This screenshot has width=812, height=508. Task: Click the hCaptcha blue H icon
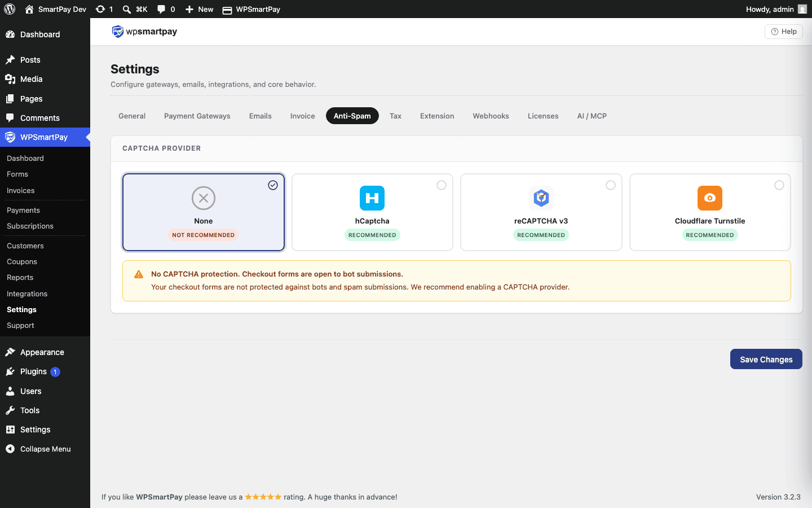pyautogui.click(x=372, y=198)
